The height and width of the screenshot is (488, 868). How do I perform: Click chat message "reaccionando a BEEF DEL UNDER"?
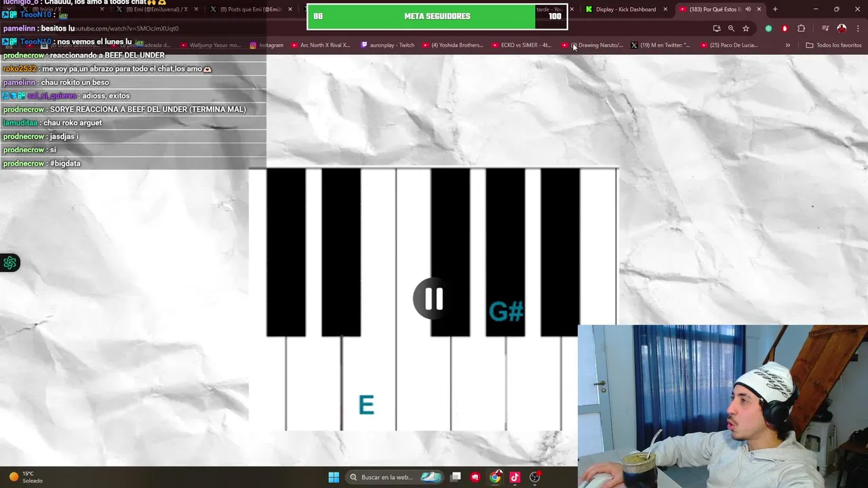click(107, 55)
